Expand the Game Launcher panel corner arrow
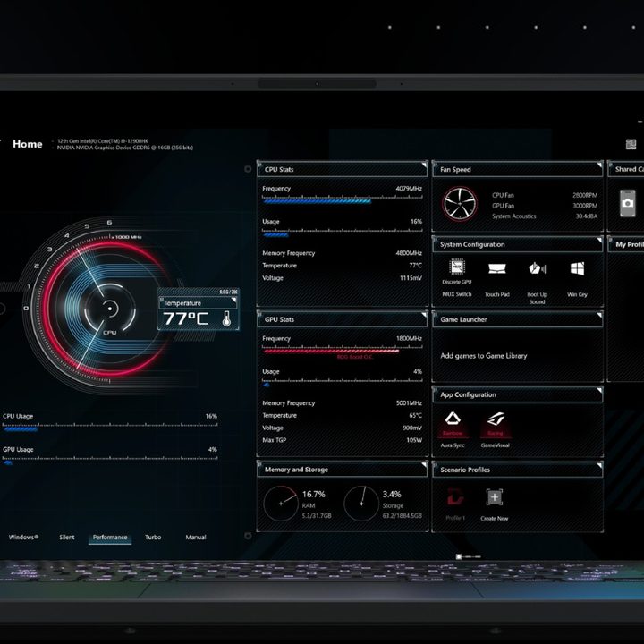644x644 pixels. pos(599,316)
